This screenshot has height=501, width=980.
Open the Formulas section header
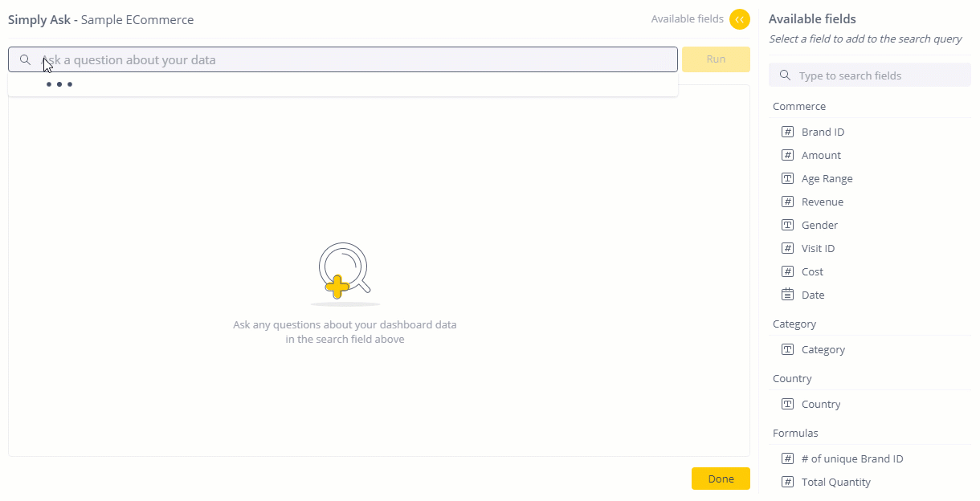[794, 432]
